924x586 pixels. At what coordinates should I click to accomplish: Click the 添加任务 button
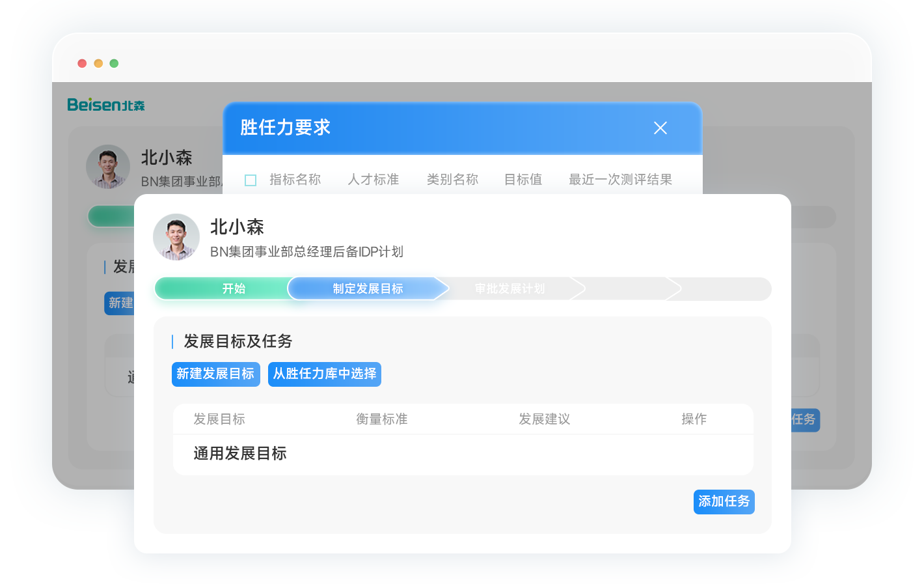point(724,501)
